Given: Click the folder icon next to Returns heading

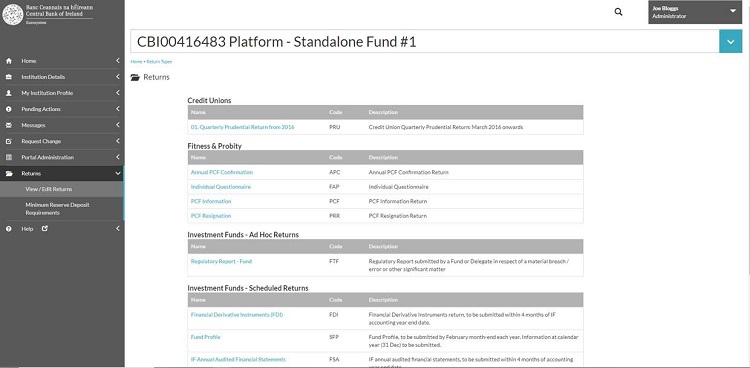Looking at the screenshot, I should click(135, 78).
